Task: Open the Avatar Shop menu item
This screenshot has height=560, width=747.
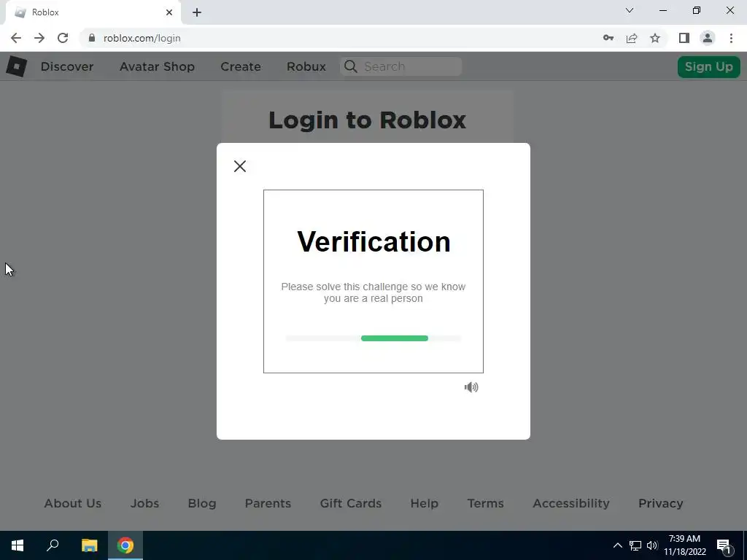Action: [158, 66]
